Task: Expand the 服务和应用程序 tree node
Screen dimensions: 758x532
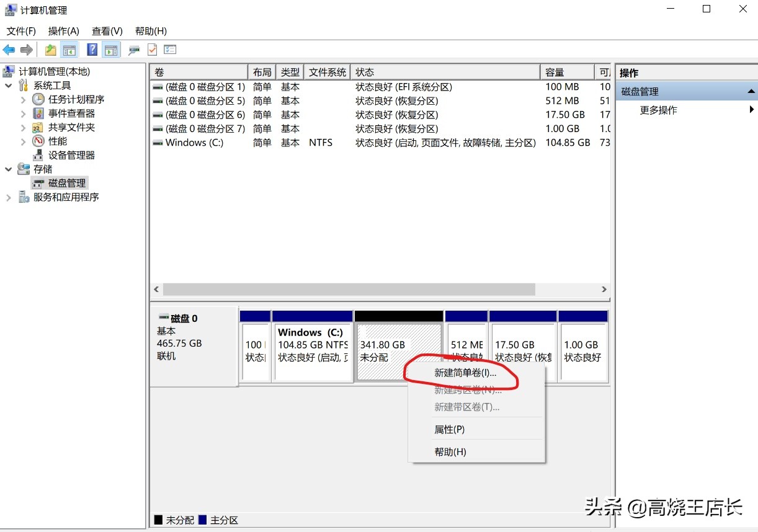Action: [9, 197]
